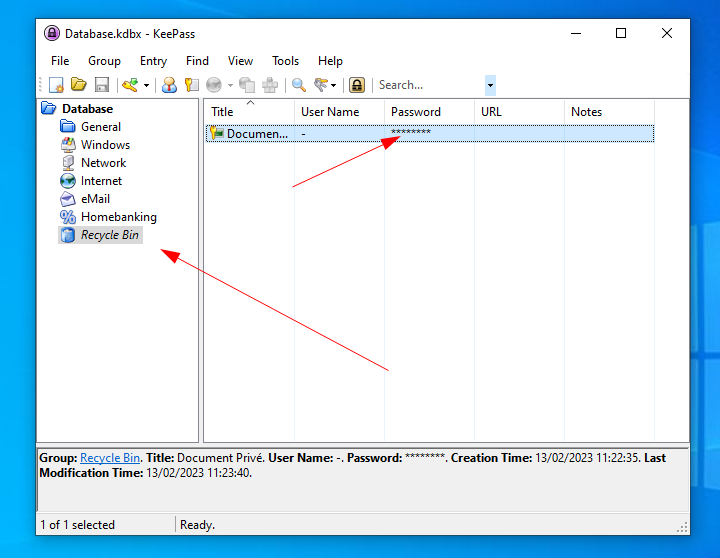Open a database with the folder icon
Image resolution: width=720 pixels, height=558 pixels.
pyautogui.click(x=78, y=86)
